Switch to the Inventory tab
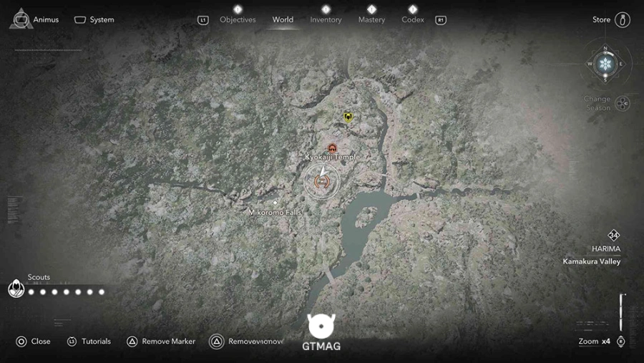This screenshot has height=363, width=644. pyautogui.click(x=326, y=19)
